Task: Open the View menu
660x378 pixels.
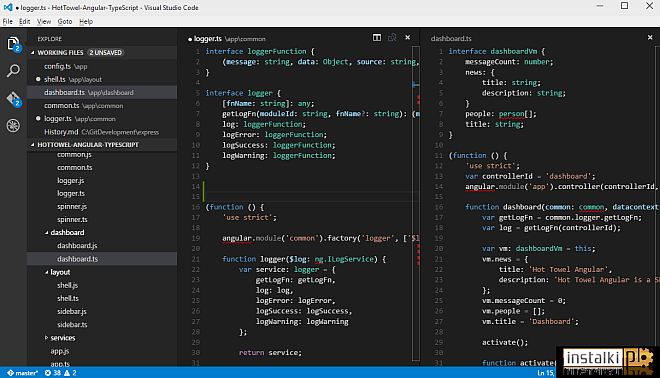Action: point(44,21)
